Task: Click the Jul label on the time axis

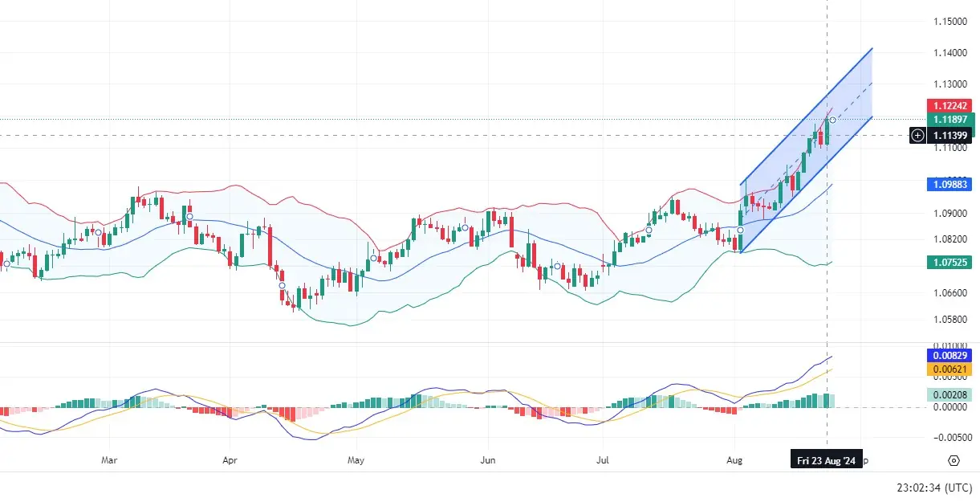Action: click(603, 461)
